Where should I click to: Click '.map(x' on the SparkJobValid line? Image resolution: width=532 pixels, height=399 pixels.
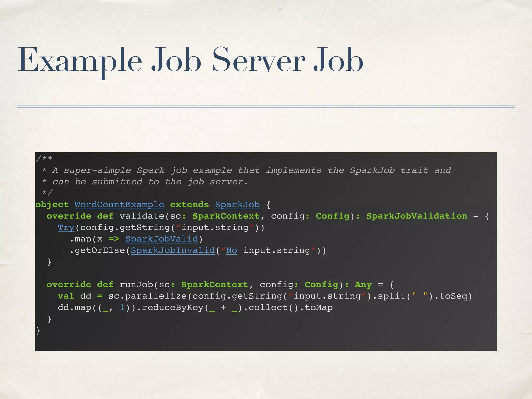click(x=86, y=239)
